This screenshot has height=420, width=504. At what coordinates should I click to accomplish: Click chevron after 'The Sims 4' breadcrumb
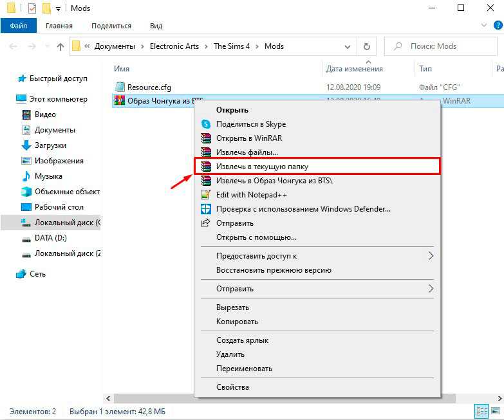[257, 46]
